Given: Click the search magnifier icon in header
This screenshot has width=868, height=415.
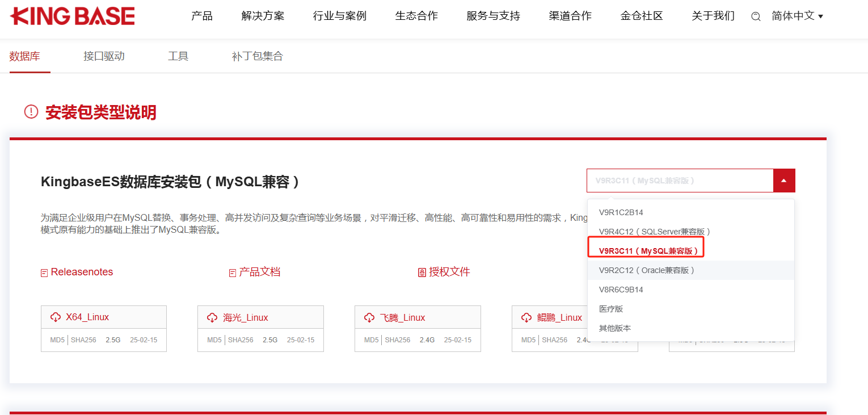Looking at the screenshot, I should click(x=756, y=16).
